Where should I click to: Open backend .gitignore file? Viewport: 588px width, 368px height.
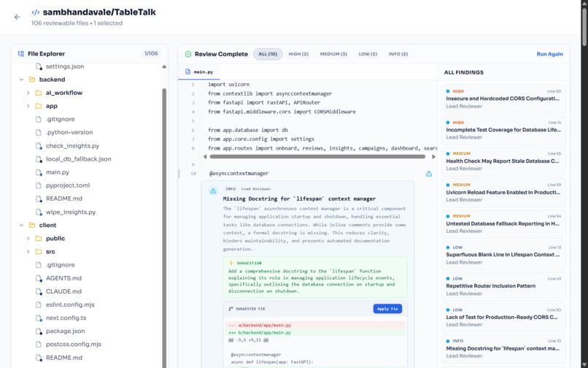click(x=60, y=120)
